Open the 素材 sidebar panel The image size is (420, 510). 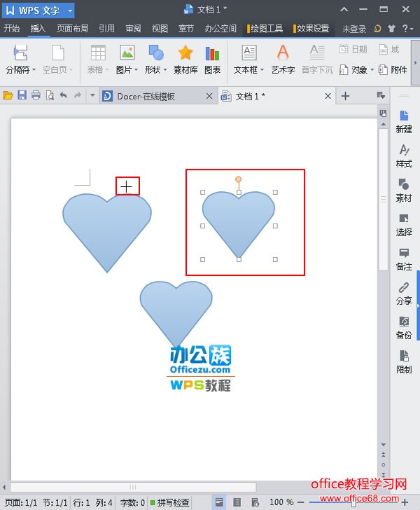tap(404, 191)
